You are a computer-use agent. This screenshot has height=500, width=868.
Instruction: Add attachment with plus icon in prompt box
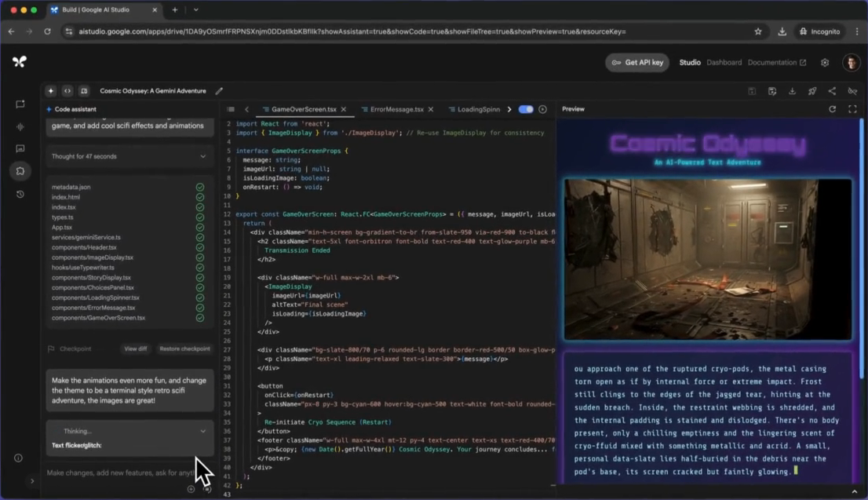click(191, 489)
